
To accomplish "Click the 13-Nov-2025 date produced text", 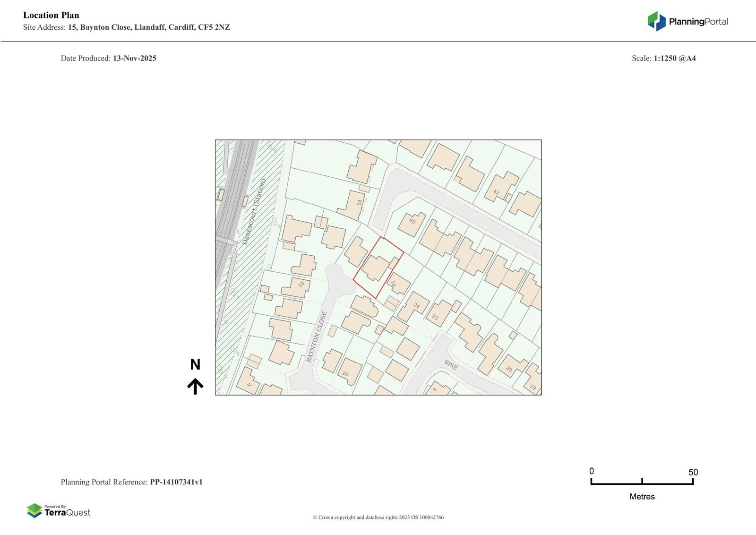I will pos(135,59).
